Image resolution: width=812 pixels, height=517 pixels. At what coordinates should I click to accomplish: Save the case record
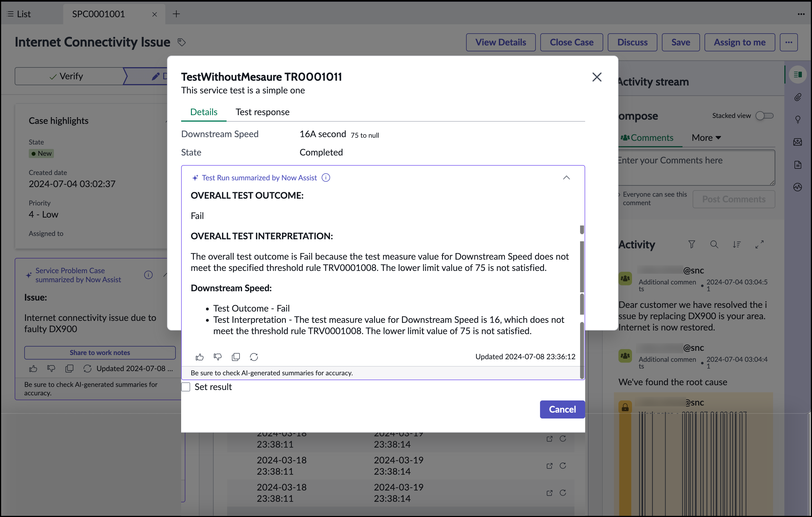(681, 42)
